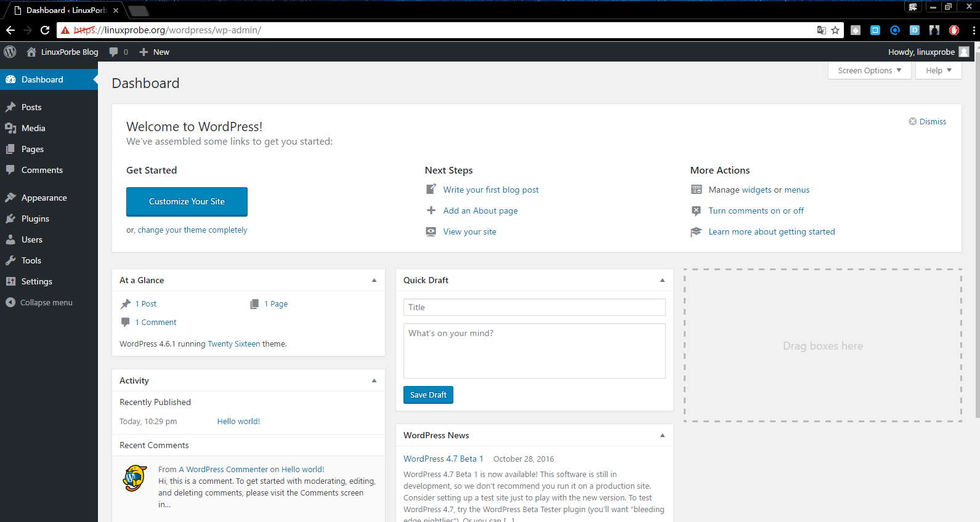Click the New plus icon in admin bar
The height and width of the screenshot is (522, 980).
[x=144, y=52]
